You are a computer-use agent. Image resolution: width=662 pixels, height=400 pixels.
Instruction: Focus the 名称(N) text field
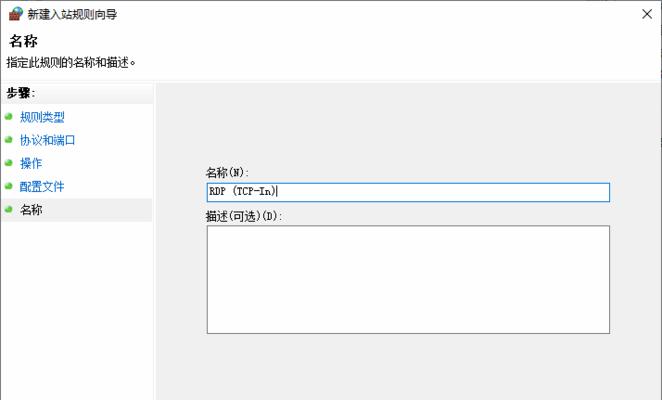[408, 192]
